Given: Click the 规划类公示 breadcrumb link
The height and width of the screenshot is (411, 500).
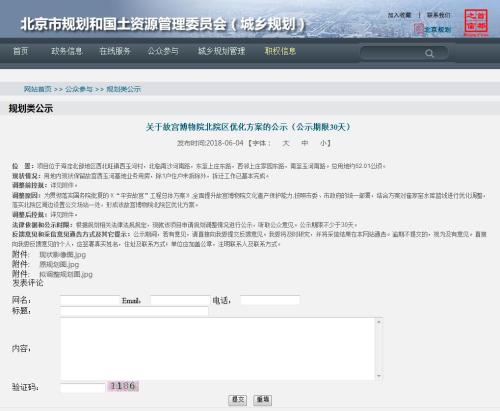Looking at the screenshot, I should click(x=123, y=89).
